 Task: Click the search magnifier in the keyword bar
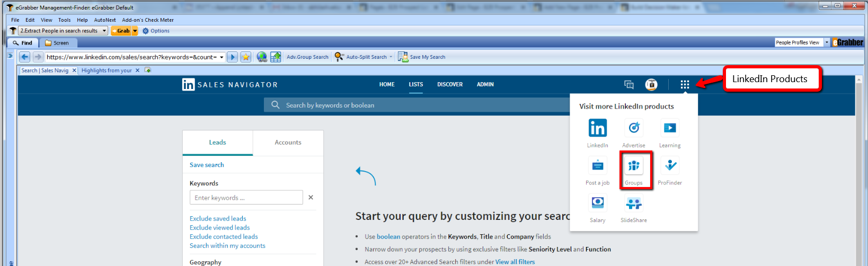[x=276, y=105]
